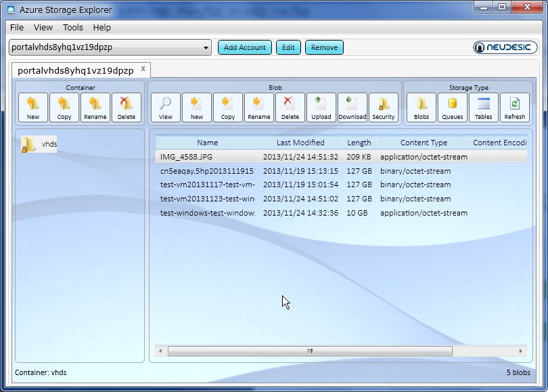Sort by Content Type column header
Image resolution: width=548 pixels, height=392 pixels.
[424, 143]
